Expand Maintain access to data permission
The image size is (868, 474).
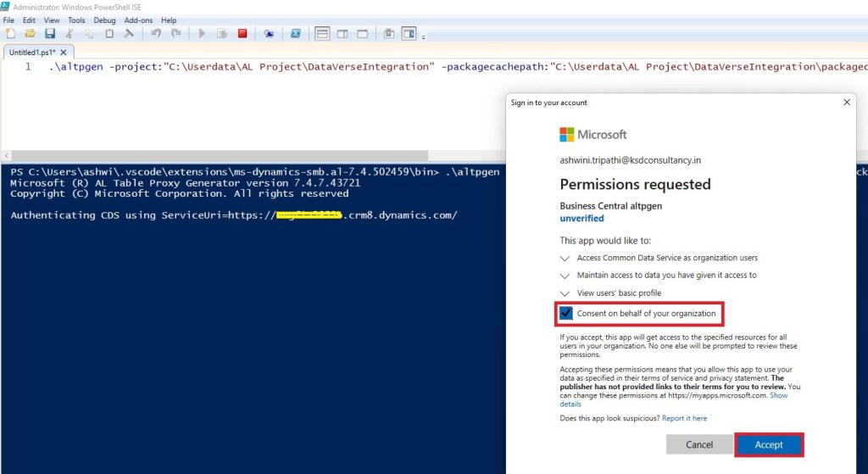pos(566,276)
